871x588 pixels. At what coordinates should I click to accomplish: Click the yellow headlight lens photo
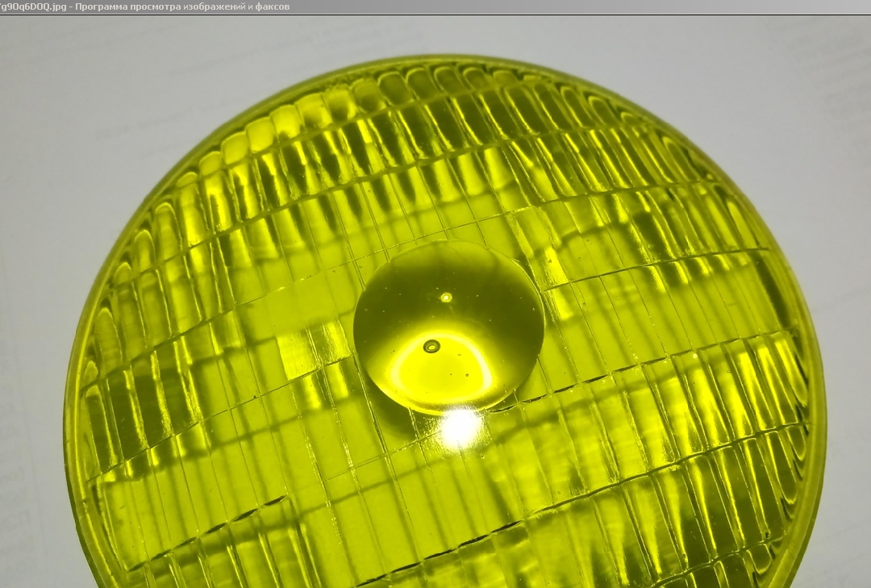coord(435,302)
